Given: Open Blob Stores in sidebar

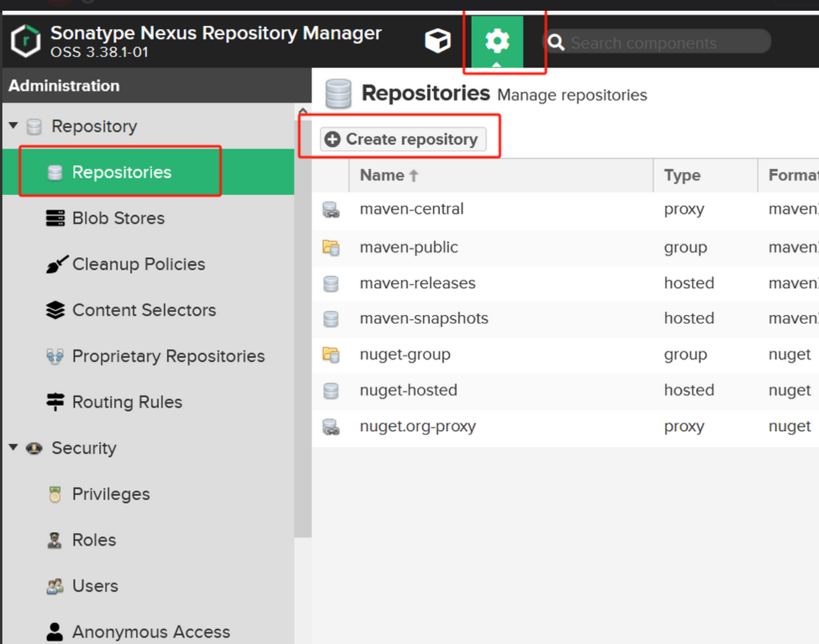Looking at the screenshot, I should pyautogui.click(x=118, y=218).
